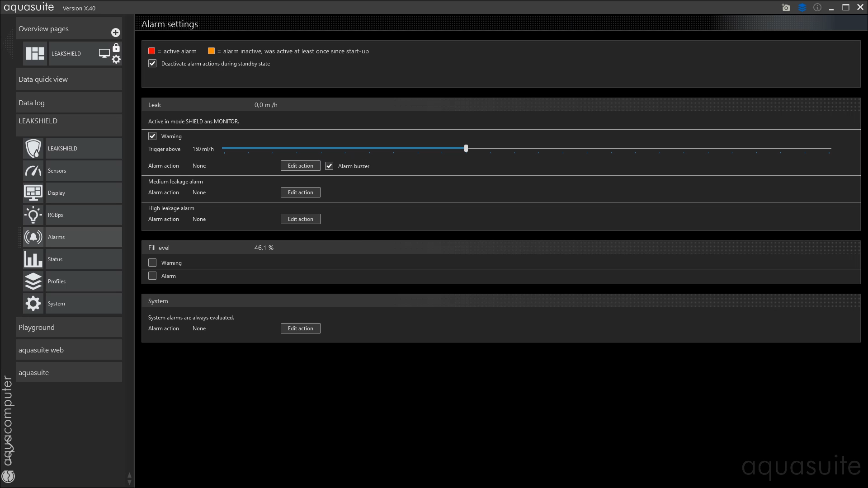Open overview page settings gear icon
The image size is (868, 488).
click(116, 59)
